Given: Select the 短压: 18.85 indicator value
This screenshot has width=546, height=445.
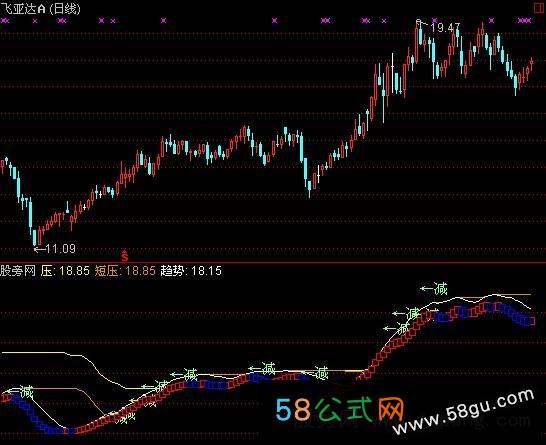Looking at the screenshot, I should click(125, 271).
